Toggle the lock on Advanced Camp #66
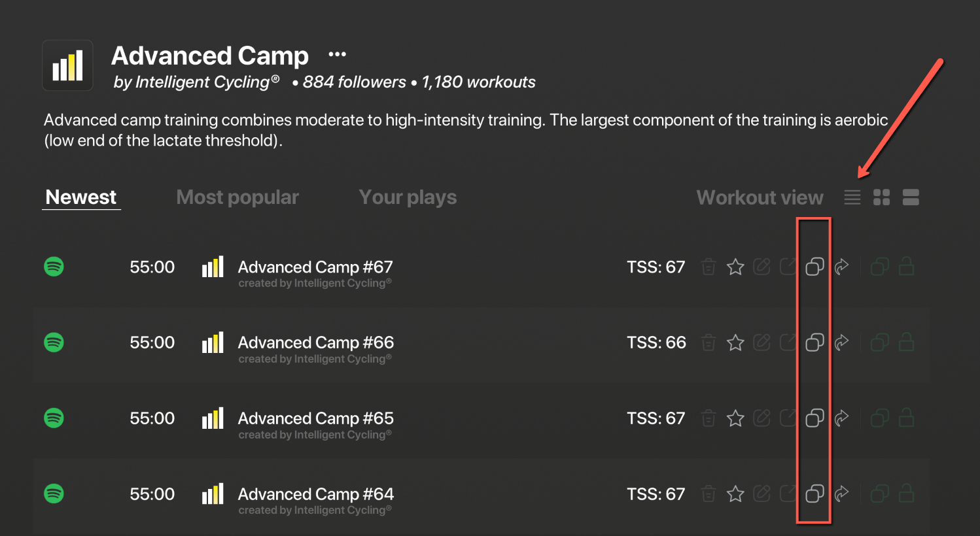This screenshot has width=980, height=536. point(906,342)
